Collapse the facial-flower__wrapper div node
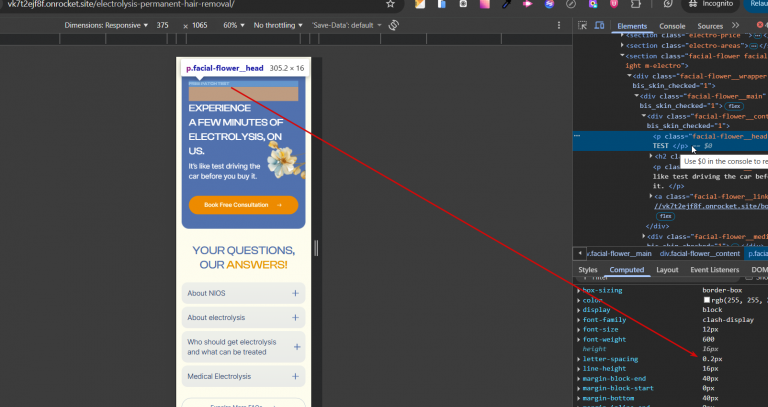Viewport: 768px width, 407px height. 629,76
